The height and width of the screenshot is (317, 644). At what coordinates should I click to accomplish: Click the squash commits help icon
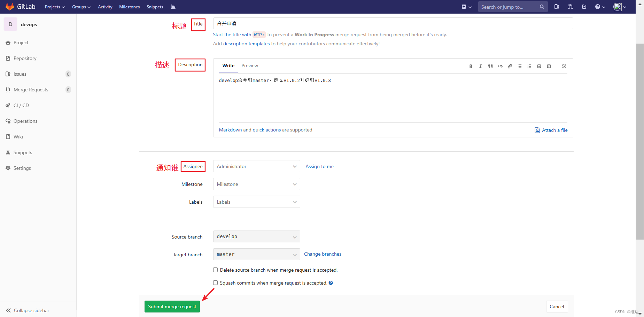(x=331, y=283)
